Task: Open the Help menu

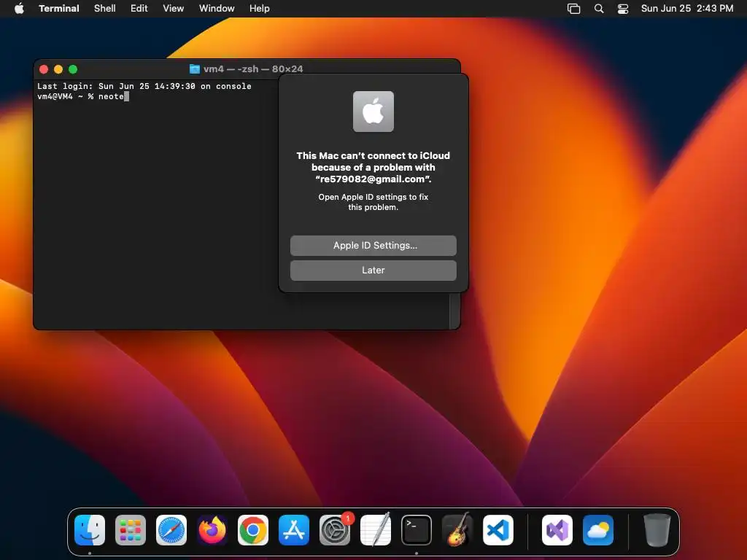Action: point(260,9)
